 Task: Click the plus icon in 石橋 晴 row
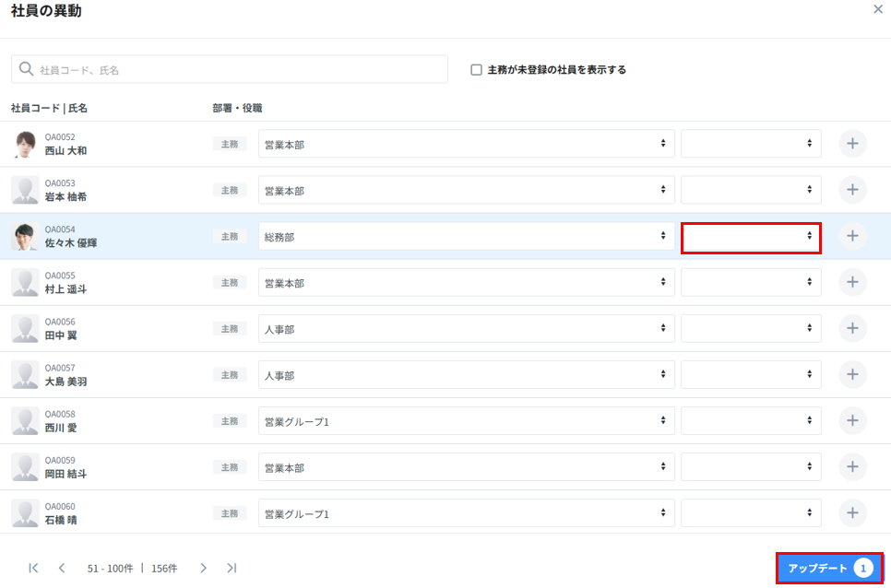[x=852, y=513]
